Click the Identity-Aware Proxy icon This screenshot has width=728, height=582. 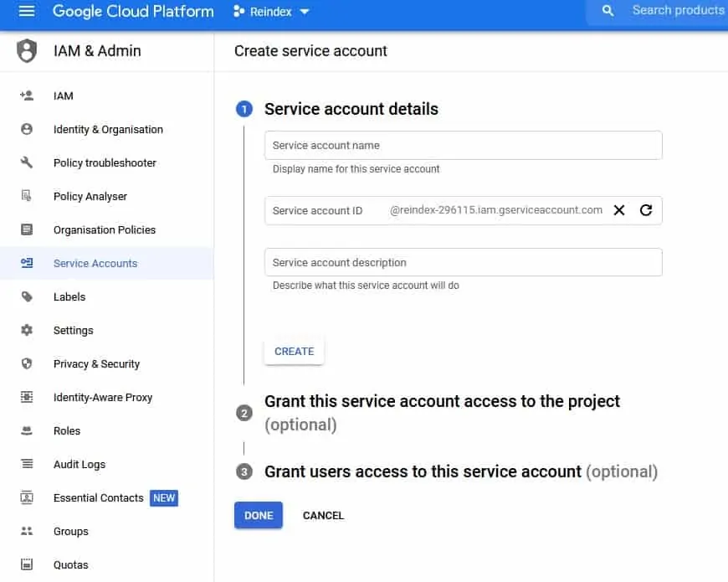pos(27,397)
